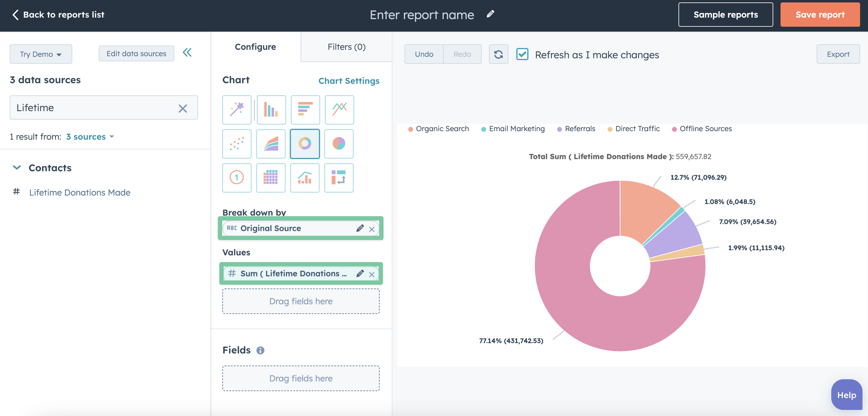Click the Undo button

coord(424,54)
